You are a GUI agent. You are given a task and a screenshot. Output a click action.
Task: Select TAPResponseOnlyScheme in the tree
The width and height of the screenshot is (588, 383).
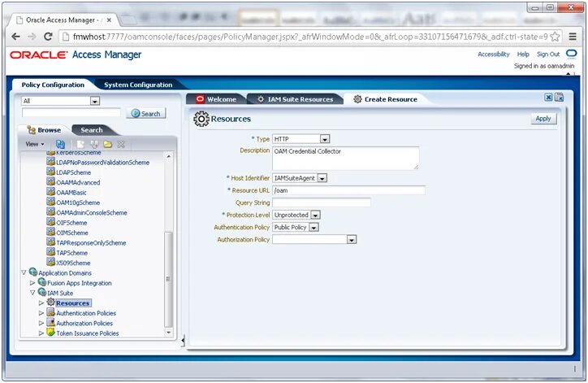pos(91,243)
